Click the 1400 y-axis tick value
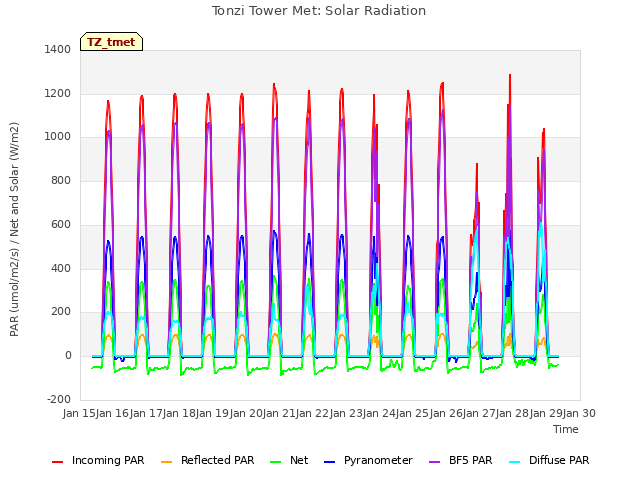The image size is (640, 480). click(58, 50)
